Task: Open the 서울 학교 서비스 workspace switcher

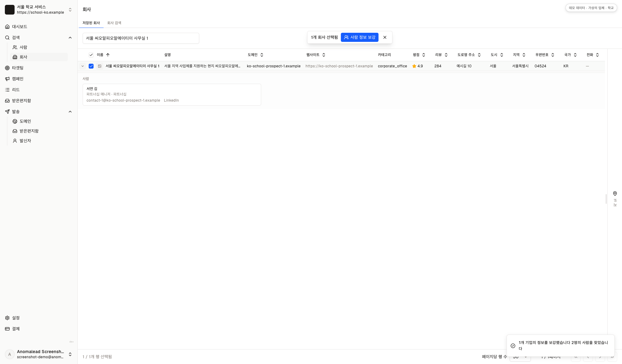Action: [x=39, y=10]
